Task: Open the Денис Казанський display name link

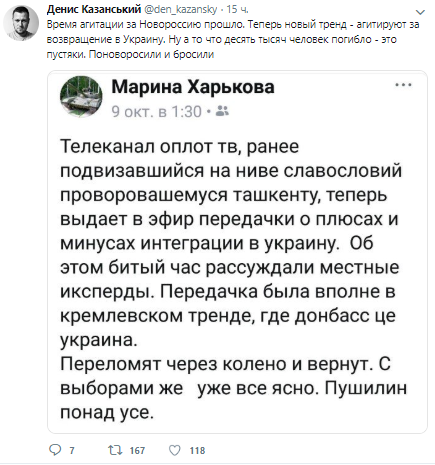Action: (x=94, y=9)
